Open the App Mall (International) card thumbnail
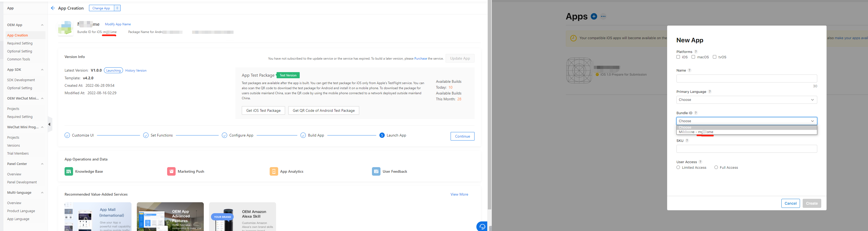 pos(98,217)
